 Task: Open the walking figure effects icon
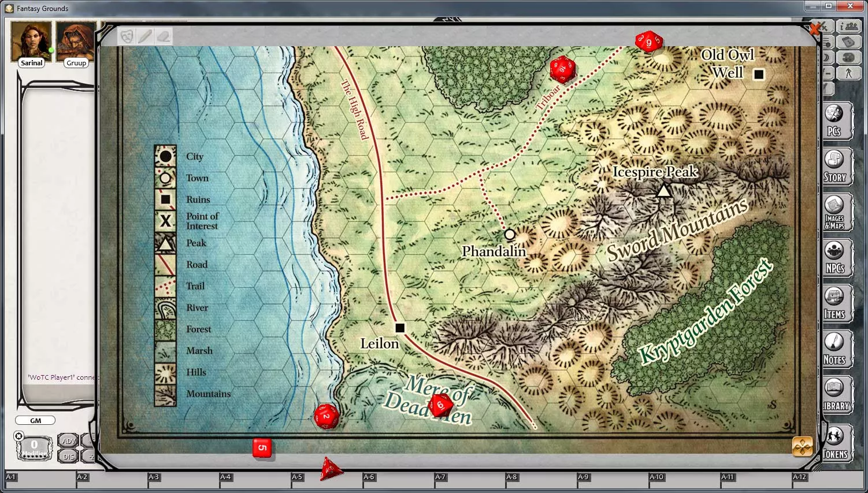tap(848, 73)
